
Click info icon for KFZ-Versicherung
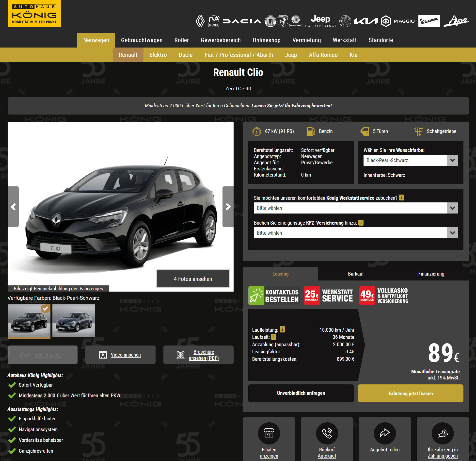coord(361,223)
